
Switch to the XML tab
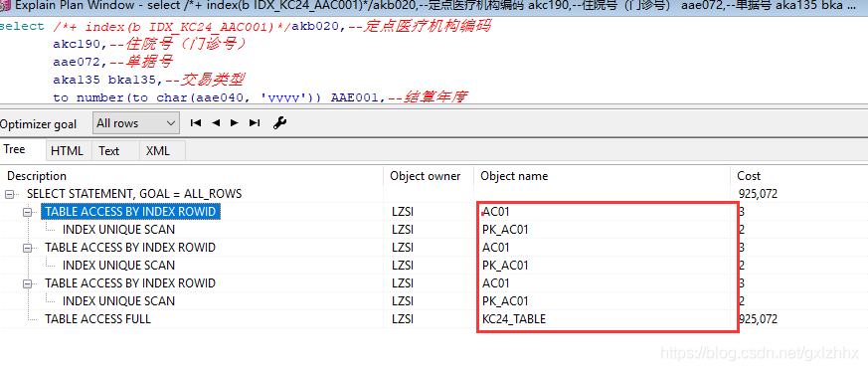coord(158,150)
